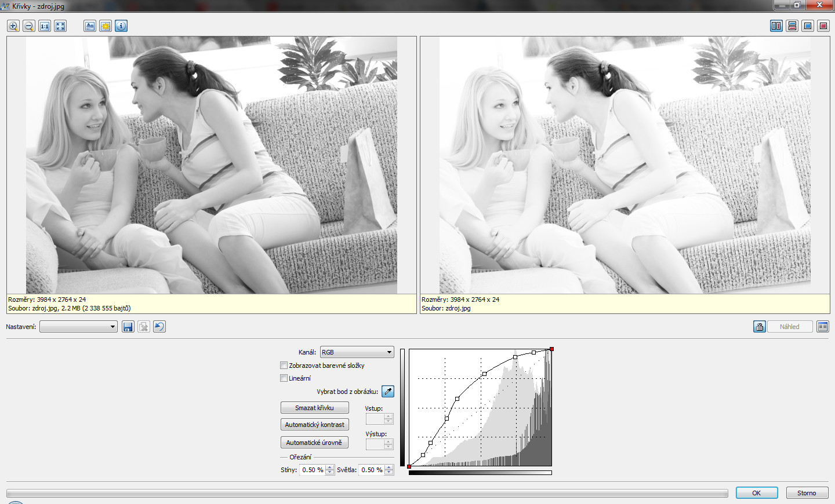Click the zoom out magnifier icon
This screenshot has width=835, height=504.
[x=29, y=26]
